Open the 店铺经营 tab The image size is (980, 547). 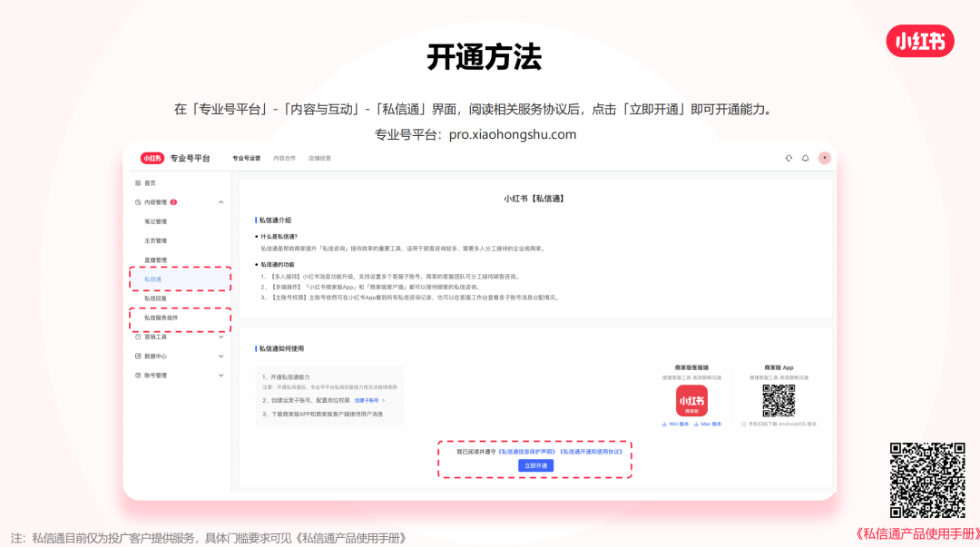pyautogui.click(x=319, y=158)
